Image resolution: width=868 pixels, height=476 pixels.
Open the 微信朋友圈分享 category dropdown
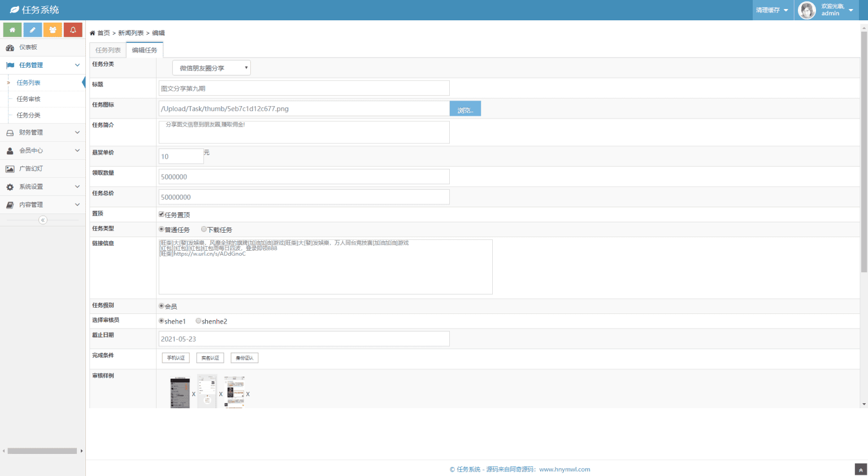click(211, 68)
